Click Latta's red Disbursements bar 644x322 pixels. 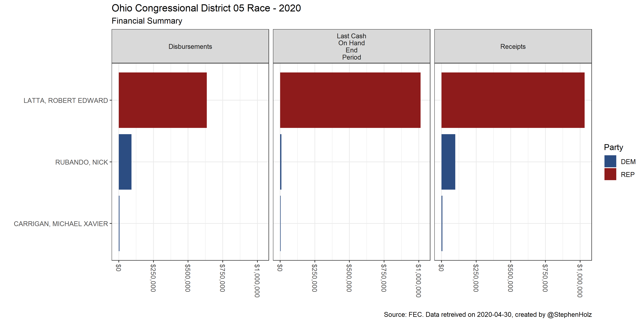click(x=162, y=100)
